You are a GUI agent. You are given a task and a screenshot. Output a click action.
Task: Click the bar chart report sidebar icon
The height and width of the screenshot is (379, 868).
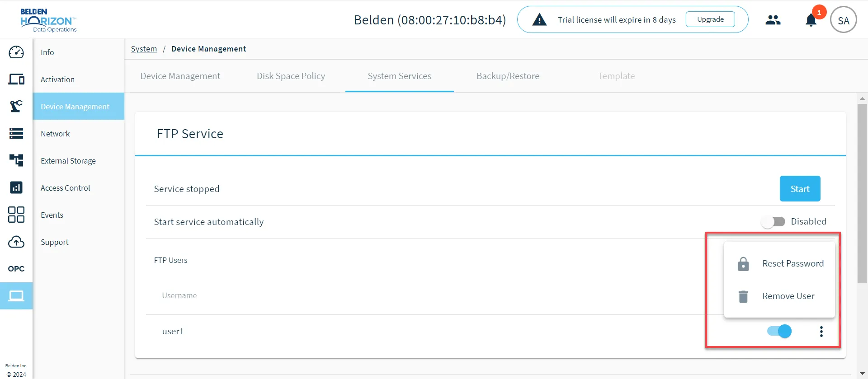[x=16, y=187]
